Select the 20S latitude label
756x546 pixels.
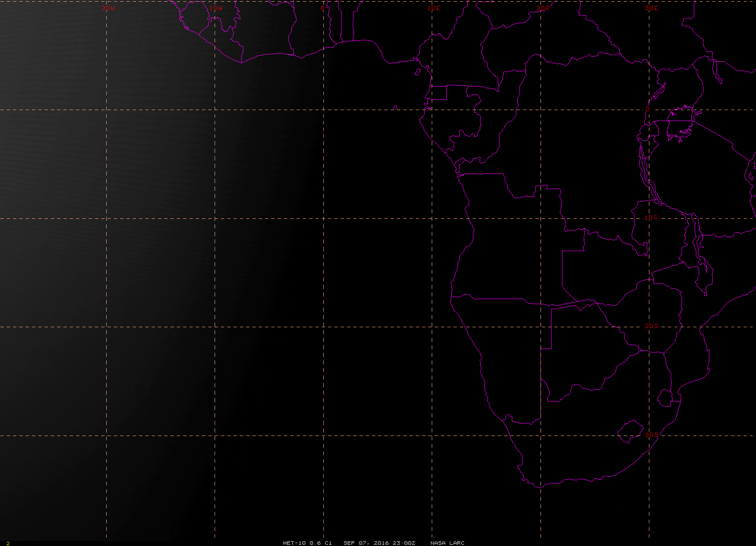[651, 326]
